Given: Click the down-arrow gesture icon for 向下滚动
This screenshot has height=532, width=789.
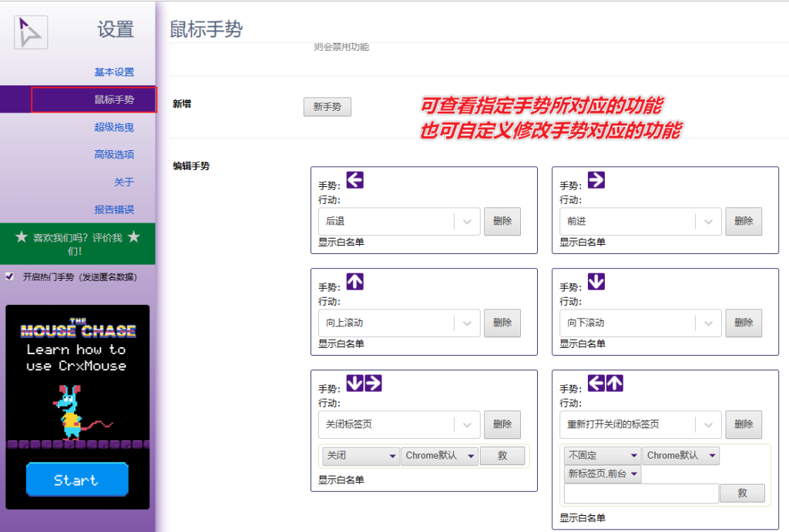Looking at the screenshot, I should [x=597, y=281].
